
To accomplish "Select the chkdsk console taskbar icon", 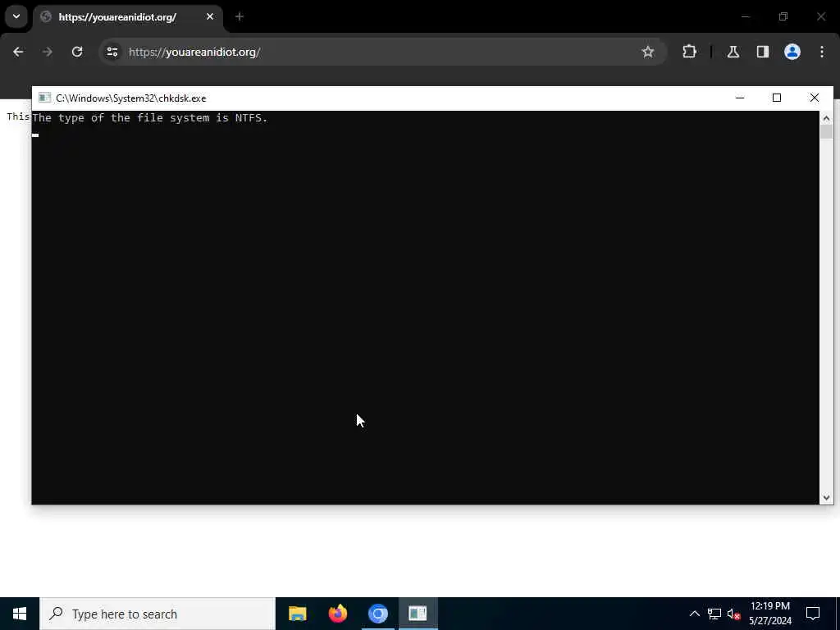I will [x=418, y=614].
